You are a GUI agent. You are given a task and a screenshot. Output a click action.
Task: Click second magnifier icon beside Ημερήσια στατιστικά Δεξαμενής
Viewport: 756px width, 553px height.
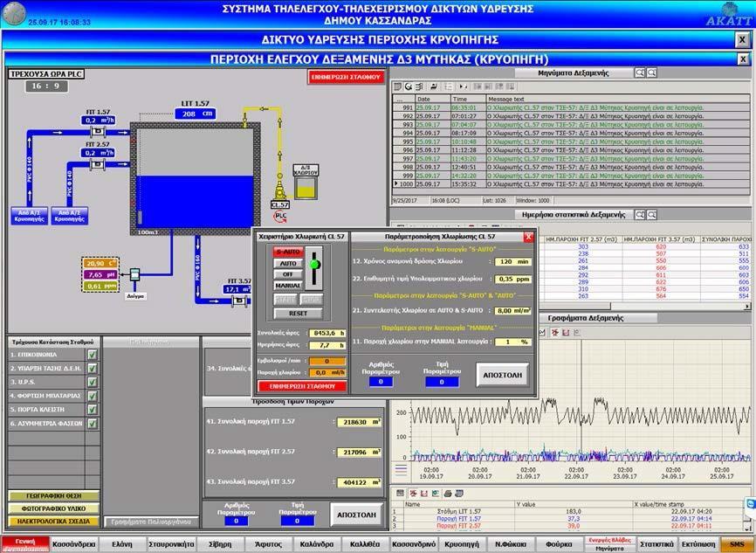(651, 214)
